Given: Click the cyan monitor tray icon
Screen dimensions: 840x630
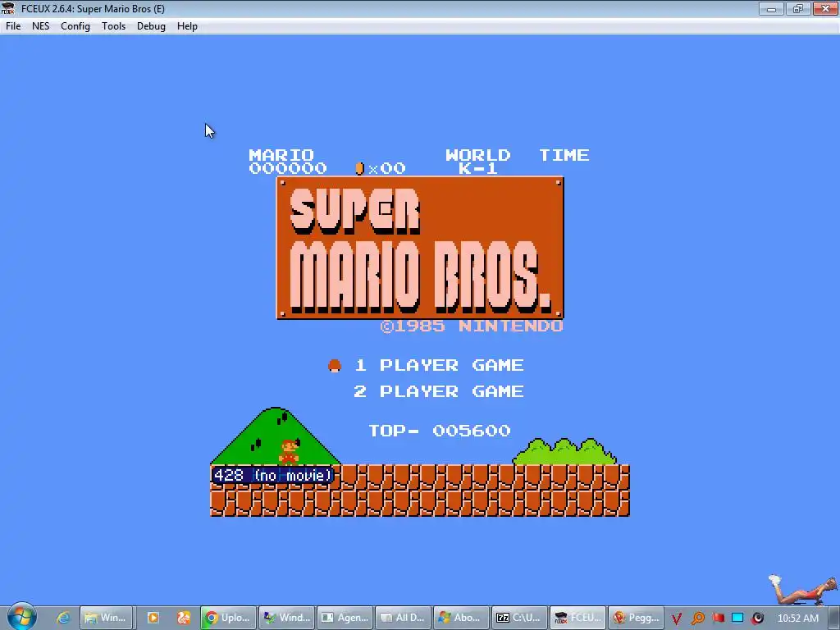Looking at the screenshot, I should (x=737, y=618).
